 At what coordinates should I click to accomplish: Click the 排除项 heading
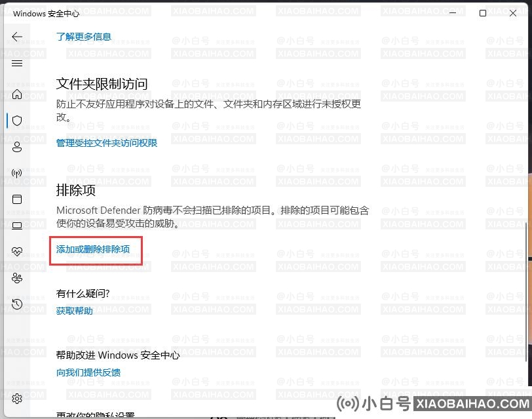[x=76, y=190]
